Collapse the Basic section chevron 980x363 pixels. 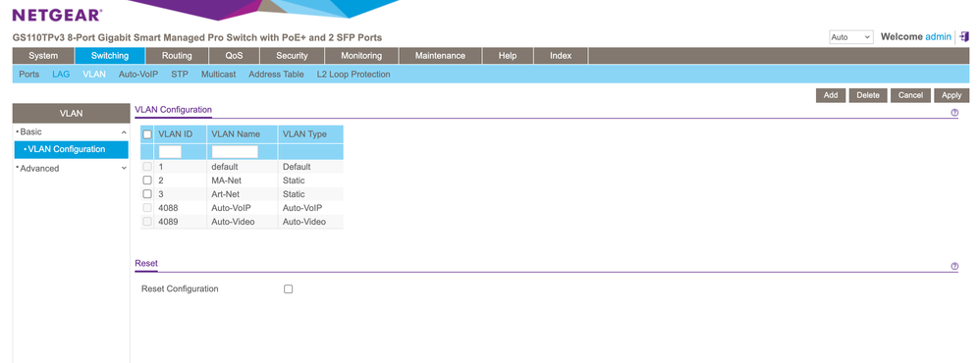click(x=124, y=132)
